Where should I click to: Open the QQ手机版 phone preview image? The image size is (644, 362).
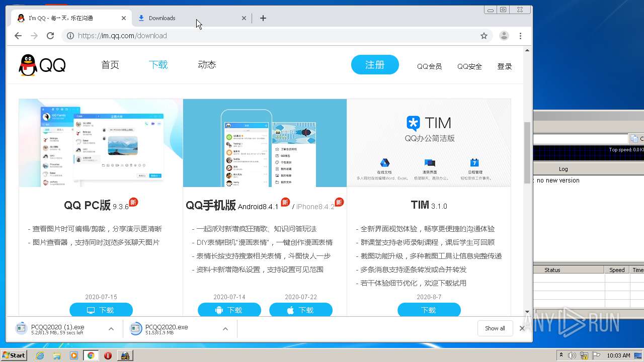click(265, 143)
